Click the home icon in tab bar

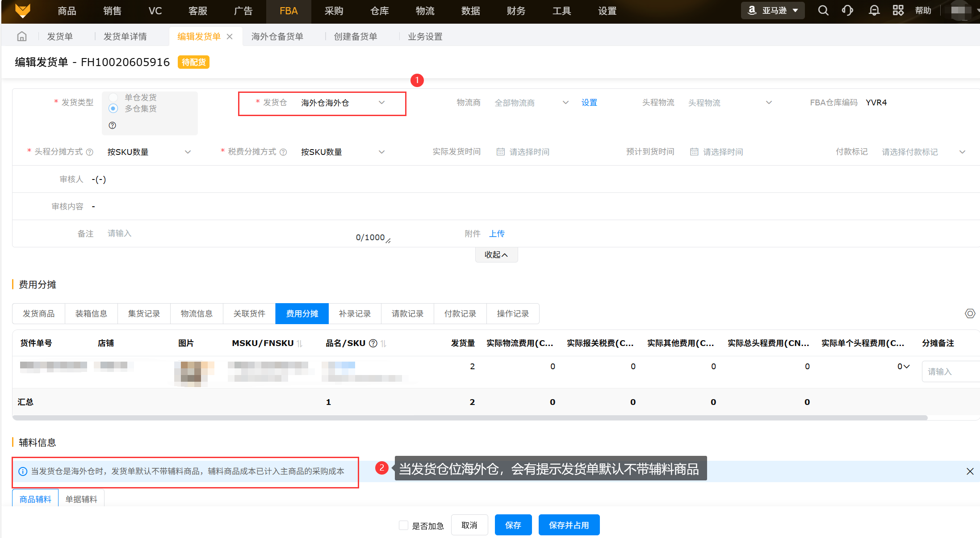point(21,36)
